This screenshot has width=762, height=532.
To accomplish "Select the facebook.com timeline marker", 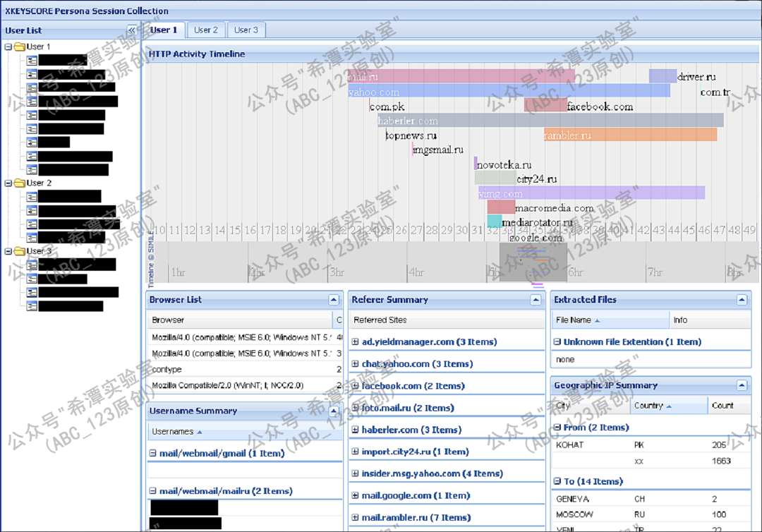I will point(545,105).
